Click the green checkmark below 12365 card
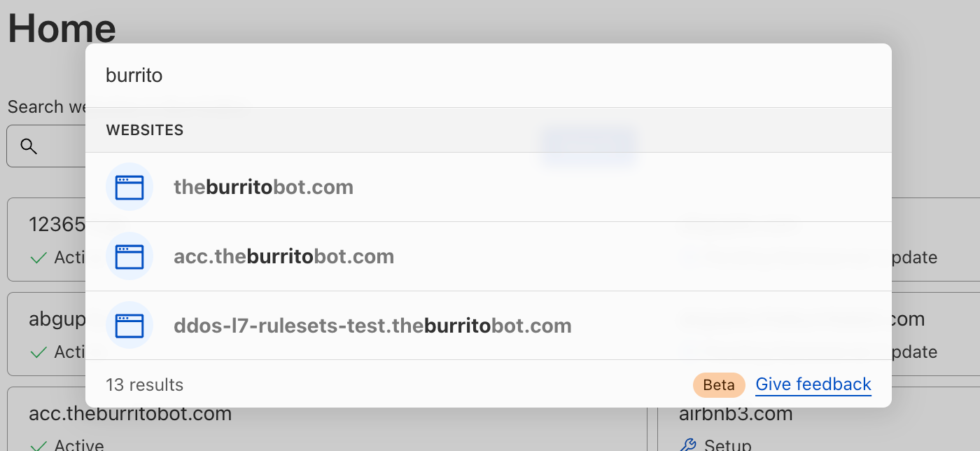This screenshot has width=980, height=451. click(x=38, y=258)
